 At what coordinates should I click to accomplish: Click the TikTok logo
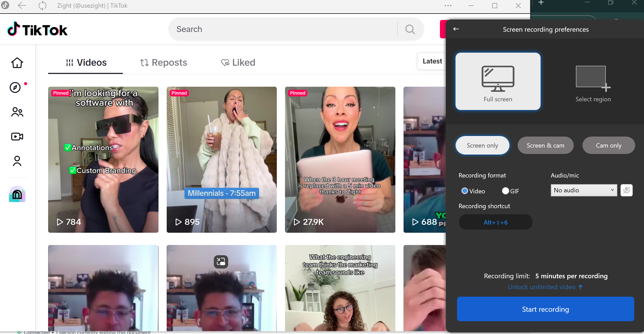point(37,29)
